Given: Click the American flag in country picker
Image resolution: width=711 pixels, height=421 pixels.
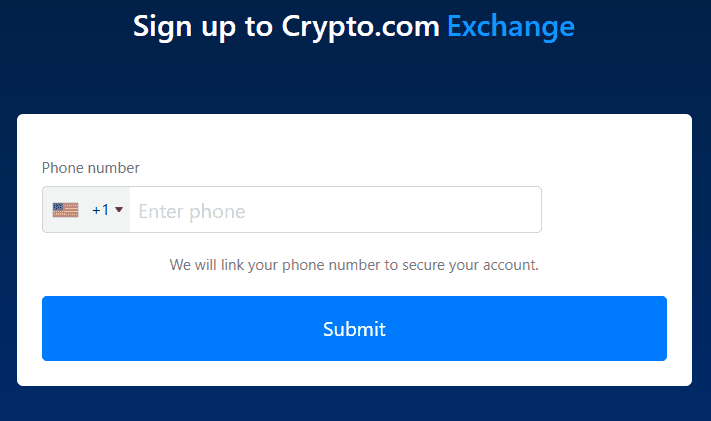Looking at the screenshot, I should (65, 210).
